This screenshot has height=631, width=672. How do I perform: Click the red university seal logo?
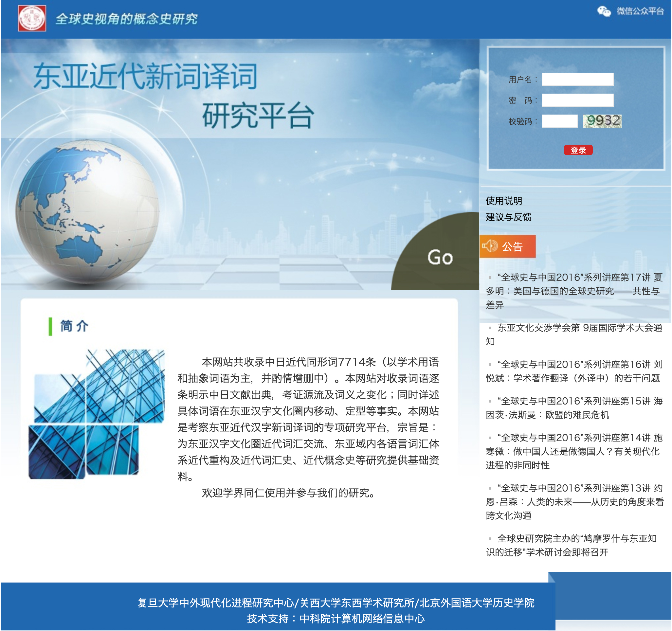tap(32, 18)
